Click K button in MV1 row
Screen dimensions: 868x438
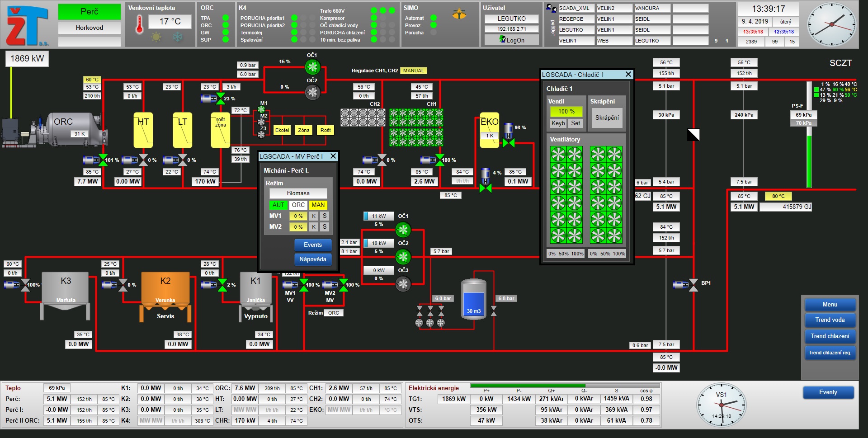[x=314, y=216]
